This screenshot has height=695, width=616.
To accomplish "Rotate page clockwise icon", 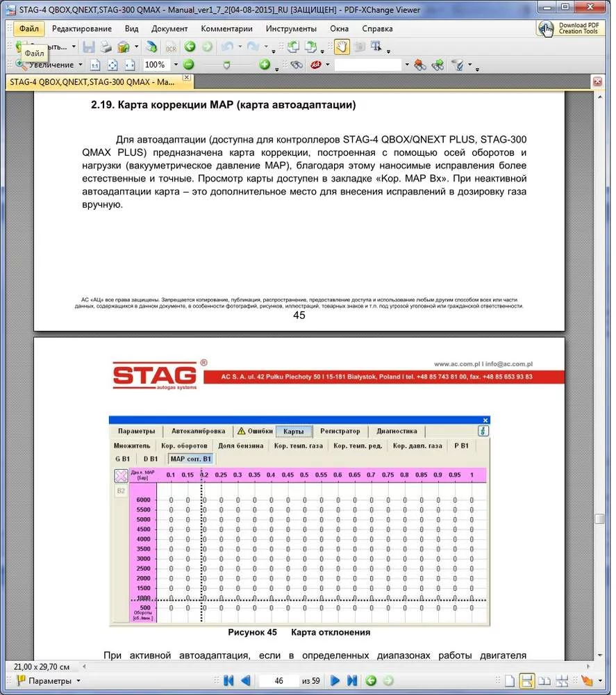I will 311,47.
